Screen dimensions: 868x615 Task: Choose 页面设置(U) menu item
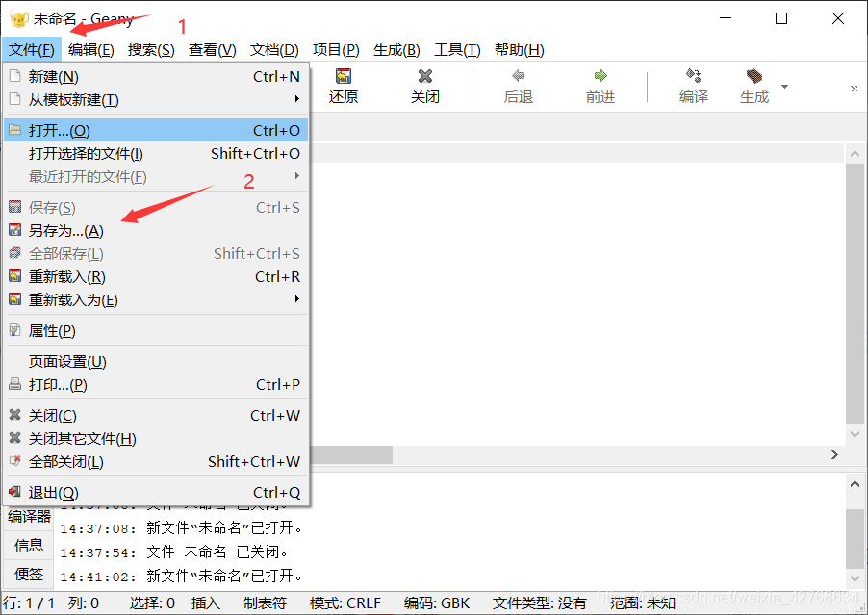156,362
